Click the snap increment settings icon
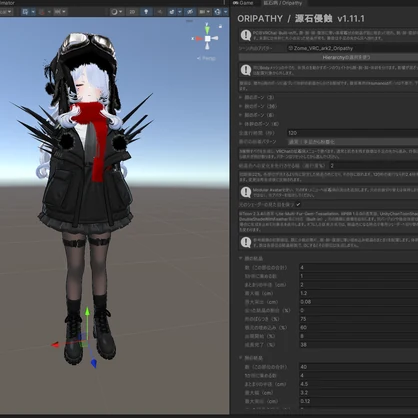 tap(57, 12)
